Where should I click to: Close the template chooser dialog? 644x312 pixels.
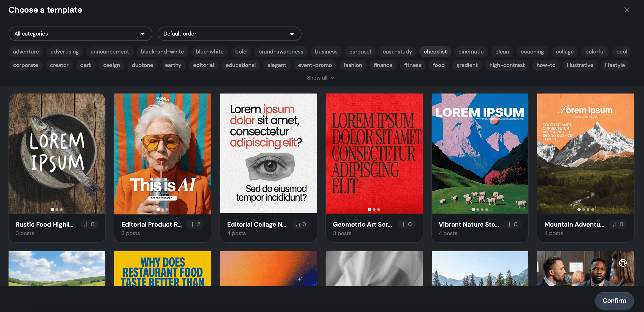(627, 10)
